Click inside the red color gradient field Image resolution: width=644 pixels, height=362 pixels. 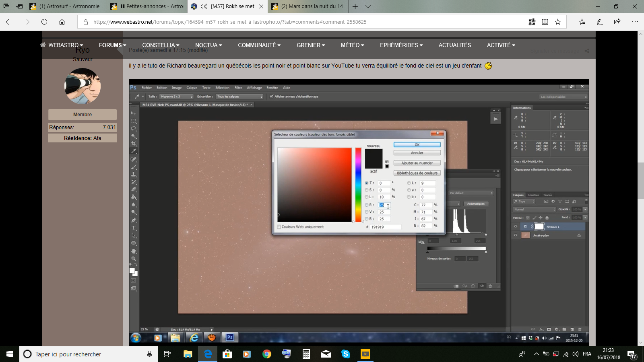click(x=314, y=185)
